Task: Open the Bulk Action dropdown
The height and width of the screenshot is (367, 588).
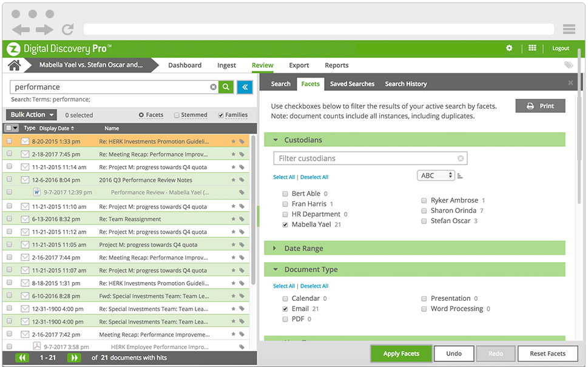Action: pos(32,115)
